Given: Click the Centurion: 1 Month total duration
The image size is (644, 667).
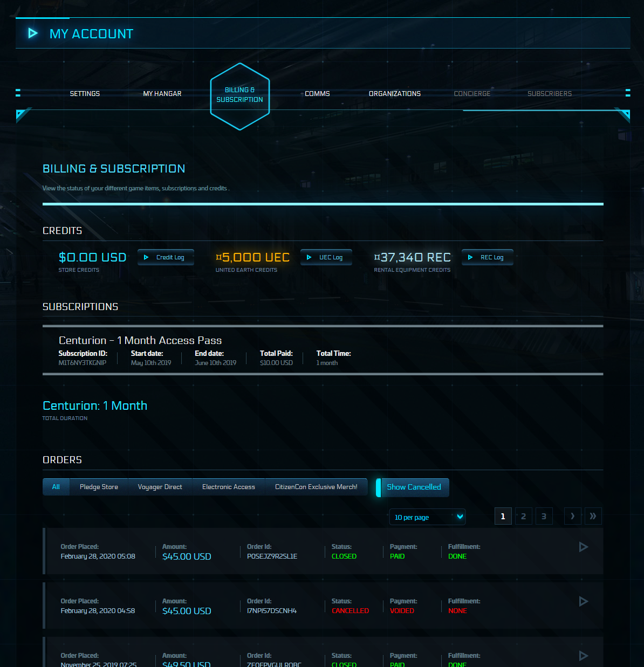Looking at the screenshot, I should [x=95, y=405].
